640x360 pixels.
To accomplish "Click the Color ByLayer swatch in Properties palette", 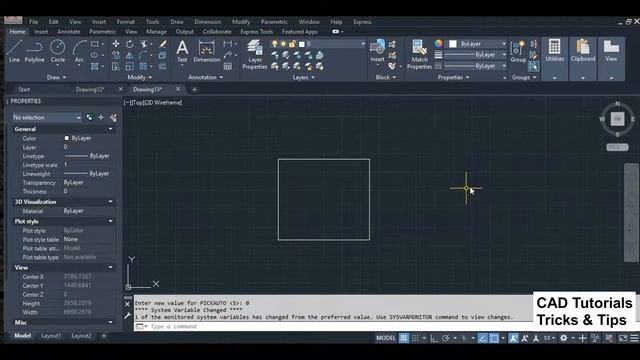I will [x=67, y=138].
